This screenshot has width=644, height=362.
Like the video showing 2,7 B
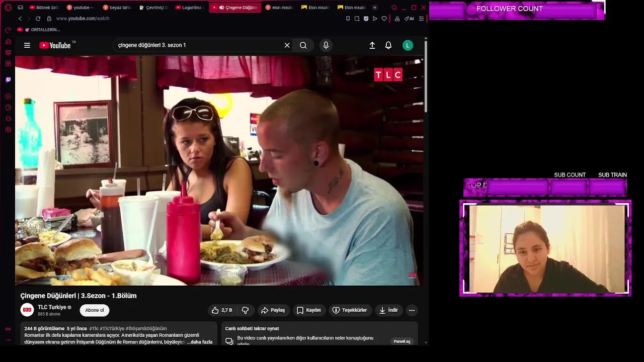pos(222,310)
